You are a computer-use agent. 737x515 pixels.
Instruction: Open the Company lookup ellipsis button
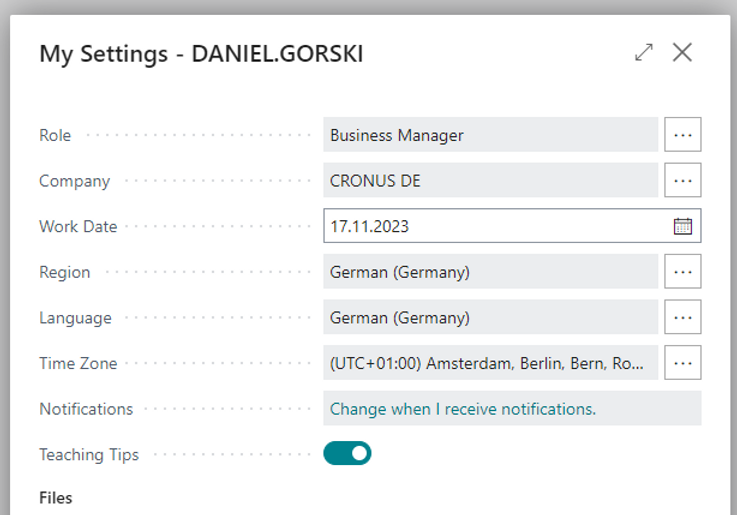click(683, 181)
